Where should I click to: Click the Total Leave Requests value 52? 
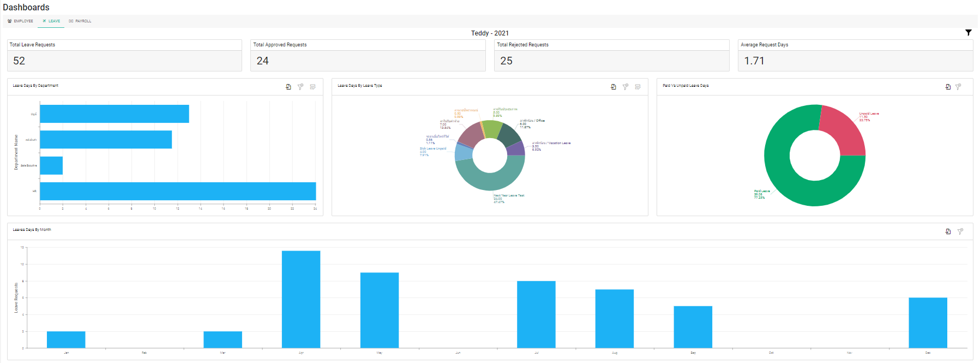pos(19,61)
